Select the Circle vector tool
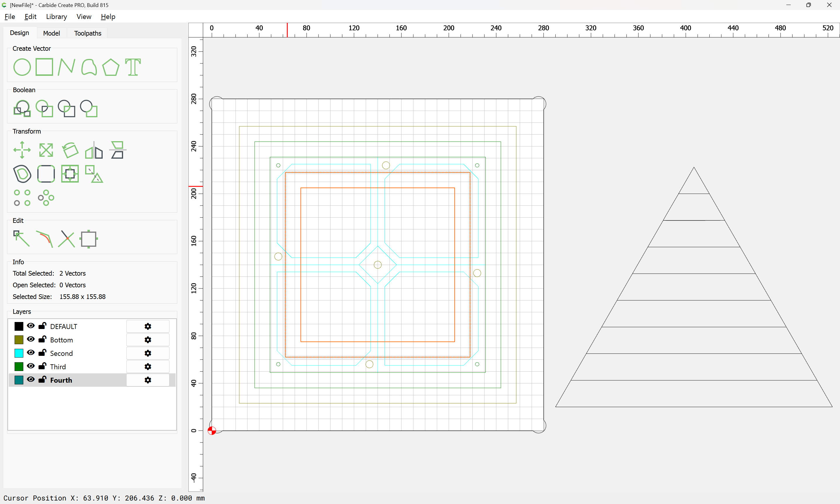This screenshot has width=840, height=504. [22, 67]
